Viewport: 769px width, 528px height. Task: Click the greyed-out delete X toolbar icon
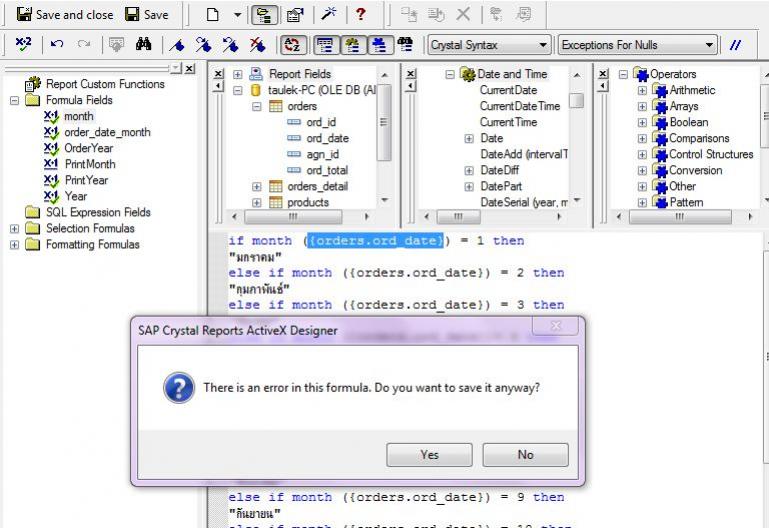click(463, 14)
